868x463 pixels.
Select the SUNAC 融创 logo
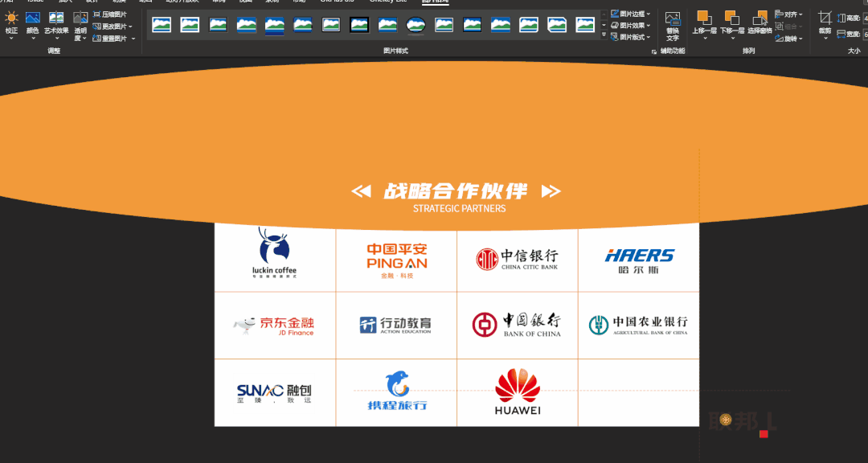coord(274,393)
